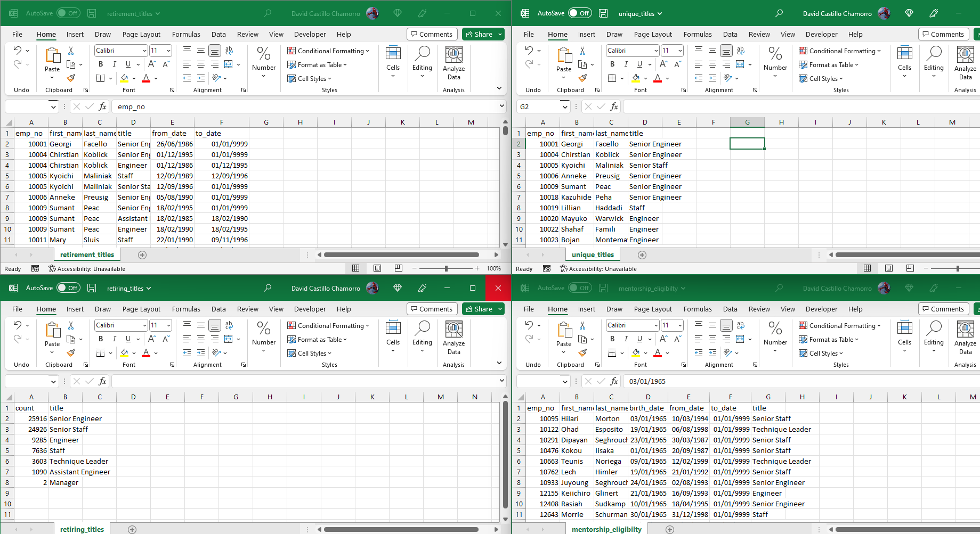Click Search magnifier in retiring_titles title bar
980x534 pixels.
268,288
